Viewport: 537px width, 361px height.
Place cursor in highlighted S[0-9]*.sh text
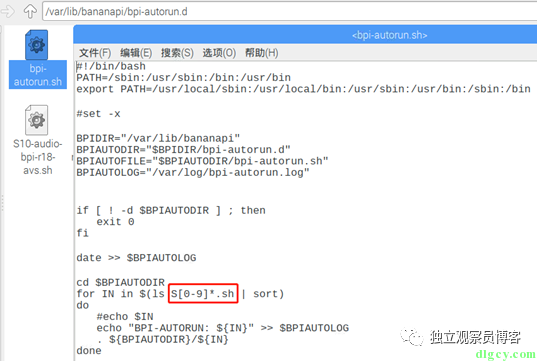click(x=203, y=294)
